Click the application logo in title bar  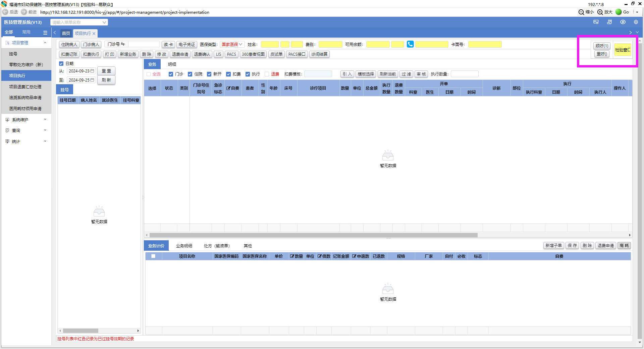(4, 4)
